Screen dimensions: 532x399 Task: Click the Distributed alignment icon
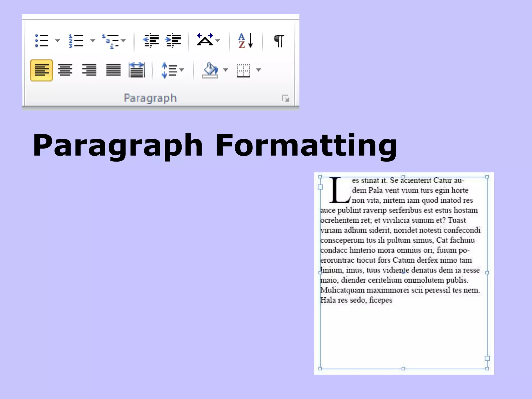tap(137, 70)
